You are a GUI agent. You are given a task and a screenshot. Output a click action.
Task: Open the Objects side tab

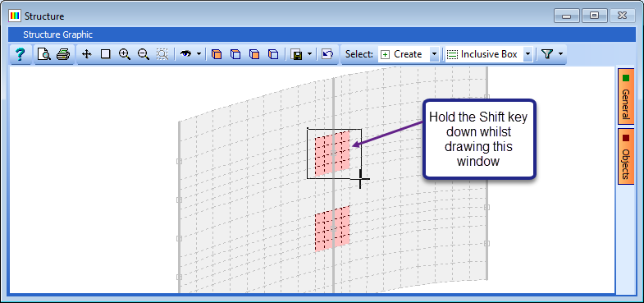pos(626,157)
